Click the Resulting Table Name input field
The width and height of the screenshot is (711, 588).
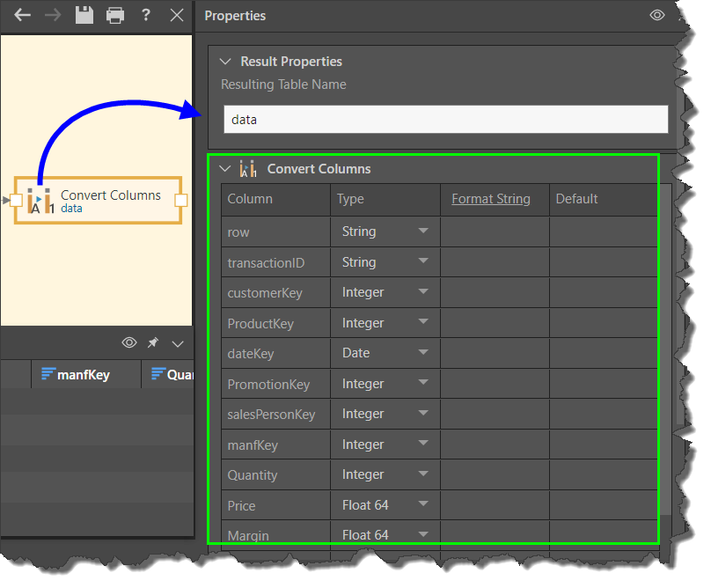click(x=445, y=119)
